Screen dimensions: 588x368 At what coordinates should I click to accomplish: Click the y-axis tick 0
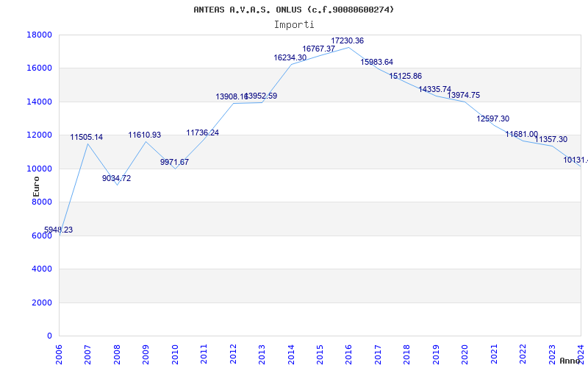(49, 336)
